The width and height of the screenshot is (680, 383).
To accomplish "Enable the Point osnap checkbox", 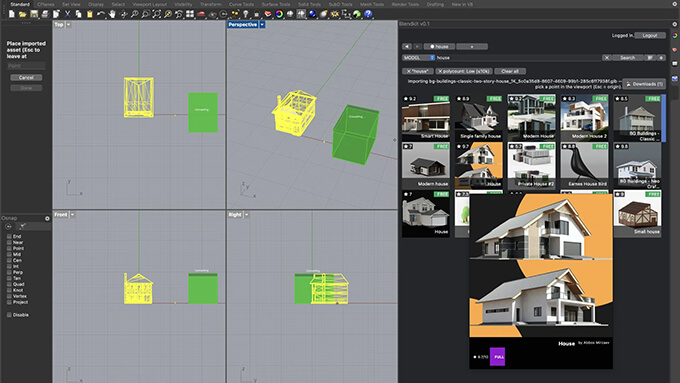I will 9,248.
